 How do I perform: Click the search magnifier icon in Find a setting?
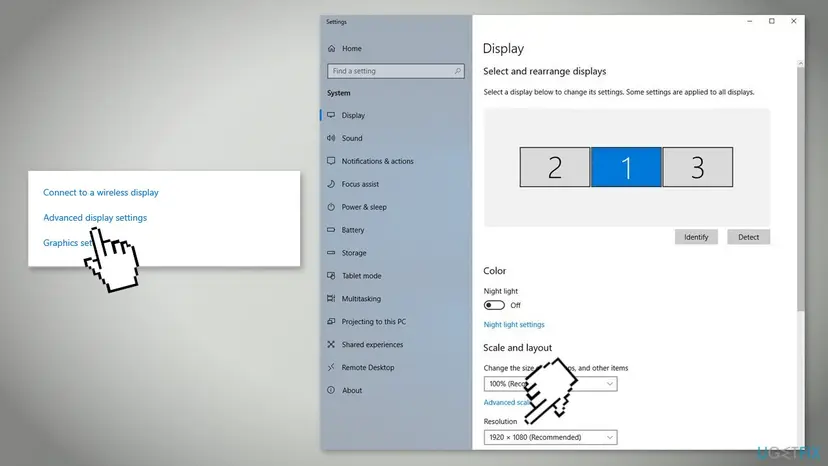click(x=457, y=71)
